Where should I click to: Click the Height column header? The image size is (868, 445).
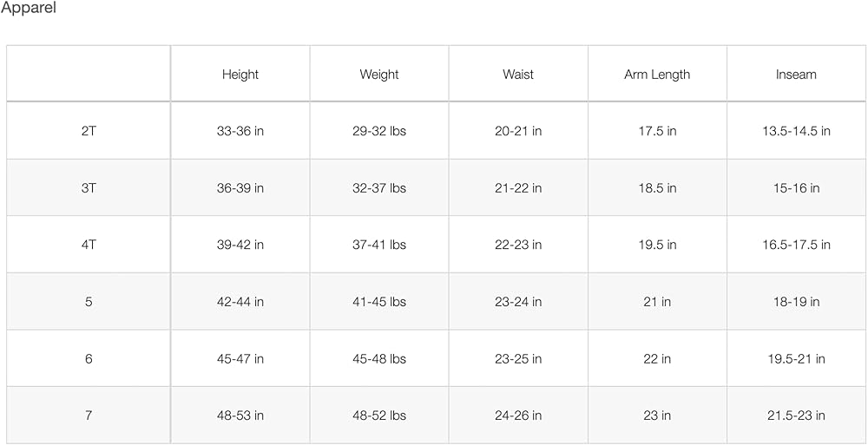tap(240, 75)
